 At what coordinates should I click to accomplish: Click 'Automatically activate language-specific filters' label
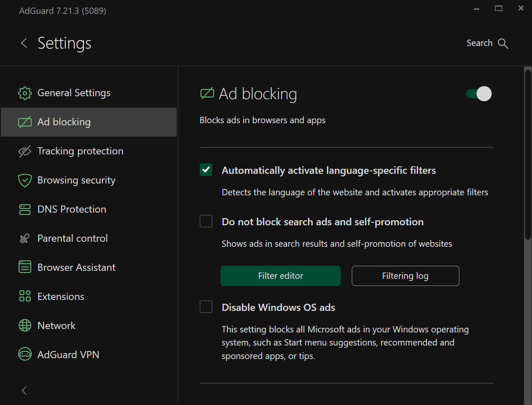[329, 170]
